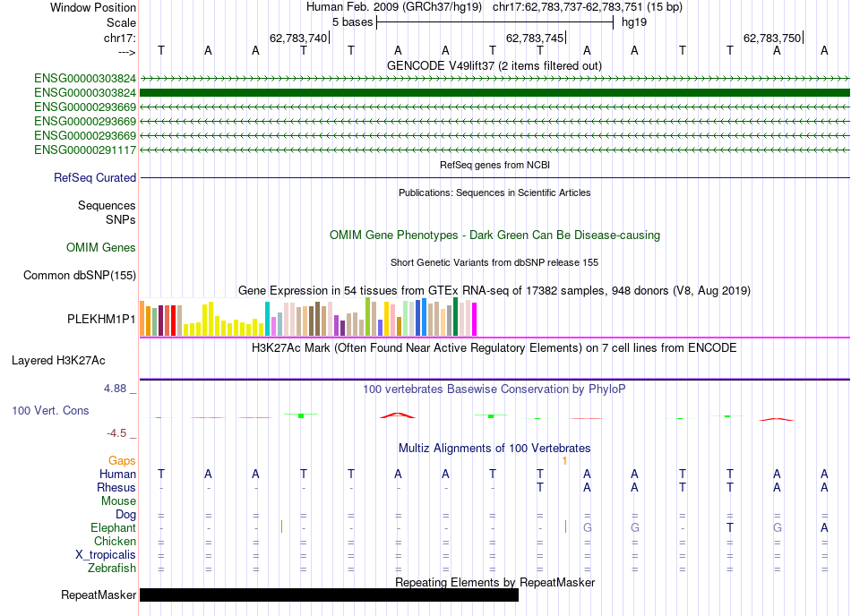Click the Publications: Sequences in Scientific Articles title

tap(494, 192)
